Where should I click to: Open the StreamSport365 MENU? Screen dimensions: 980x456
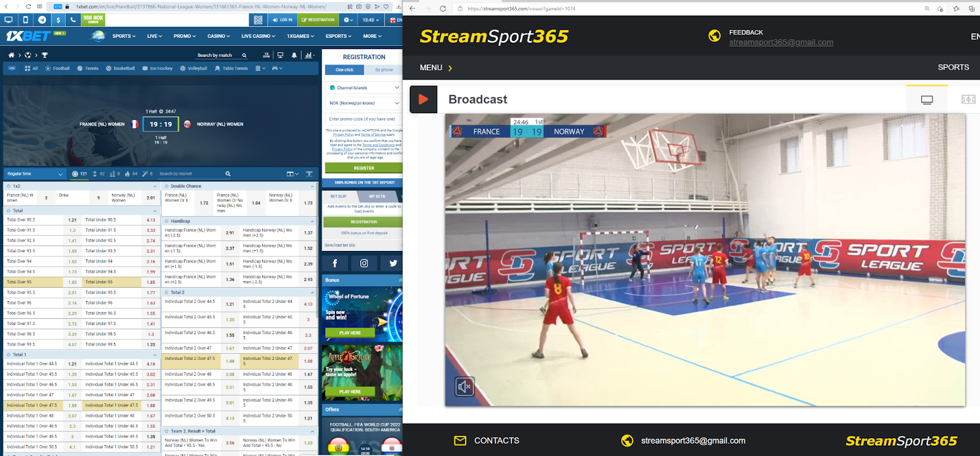tap(436, 67)
